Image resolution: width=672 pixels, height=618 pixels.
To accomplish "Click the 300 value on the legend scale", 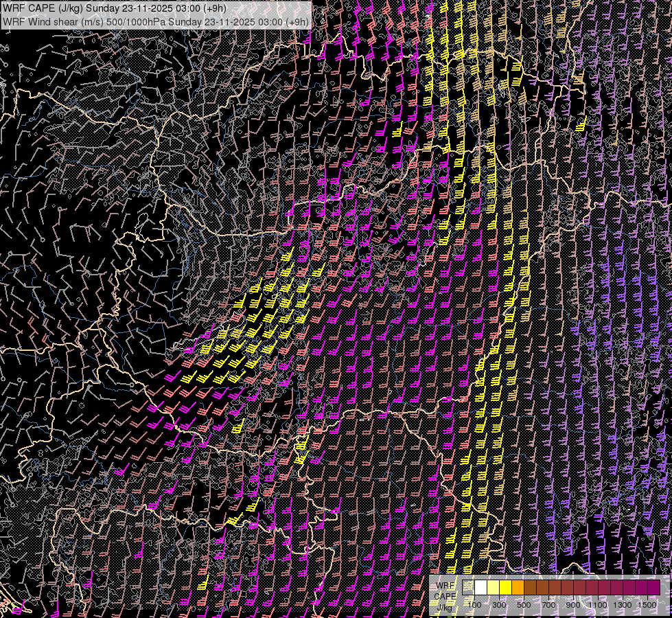I will (499, 605).
